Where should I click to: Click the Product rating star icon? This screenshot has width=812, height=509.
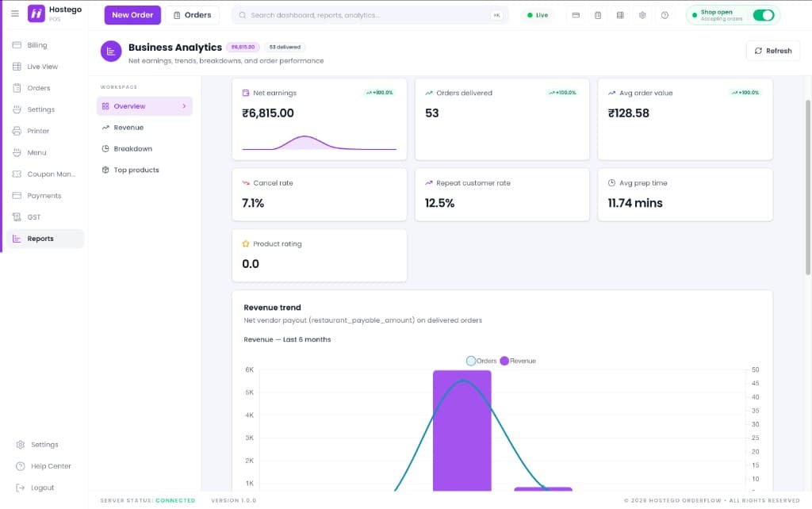(246, 243)
